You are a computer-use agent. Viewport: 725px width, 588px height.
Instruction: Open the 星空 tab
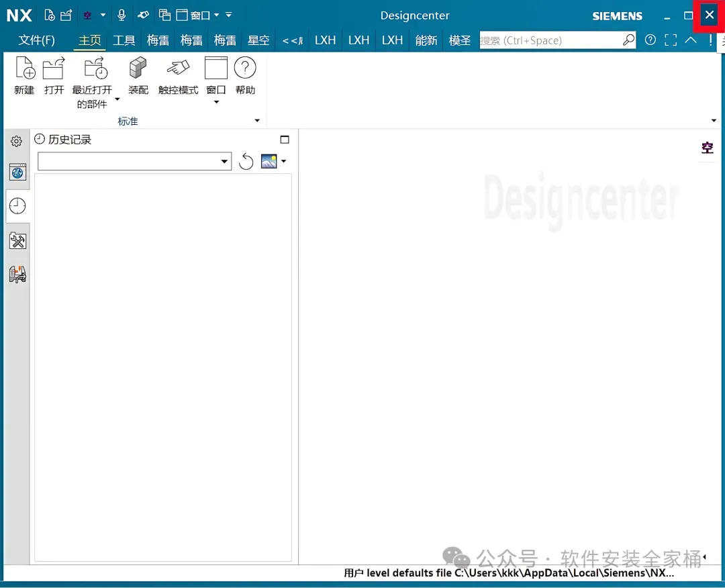click(258, 40)
